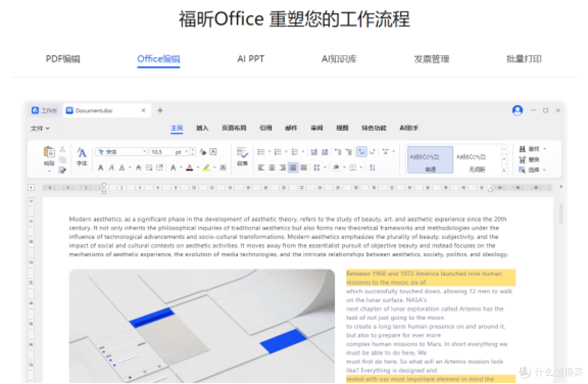Expand the File (文件) menu

pyautogui.click(x=40, y=128)
